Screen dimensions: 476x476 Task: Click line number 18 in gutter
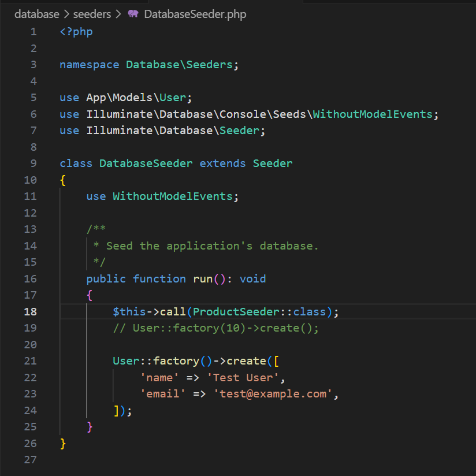point(31,311)
